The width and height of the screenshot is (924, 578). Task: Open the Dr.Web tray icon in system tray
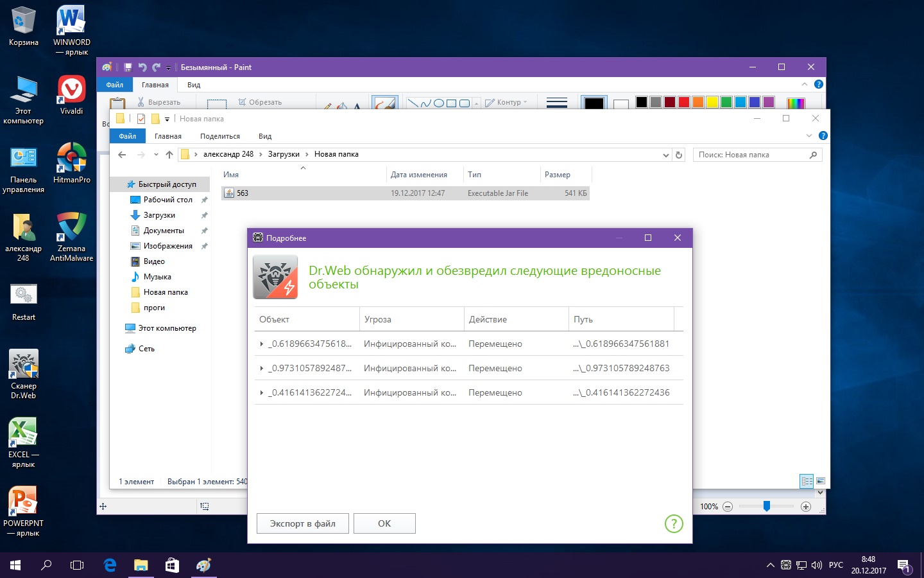tap(786, 565)
